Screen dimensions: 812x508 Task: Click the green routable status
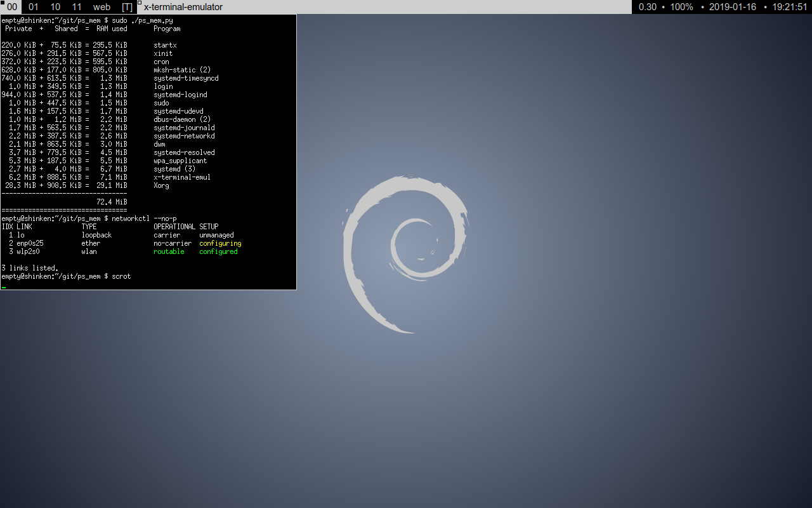pyautogui.click(x=169, y=251)
